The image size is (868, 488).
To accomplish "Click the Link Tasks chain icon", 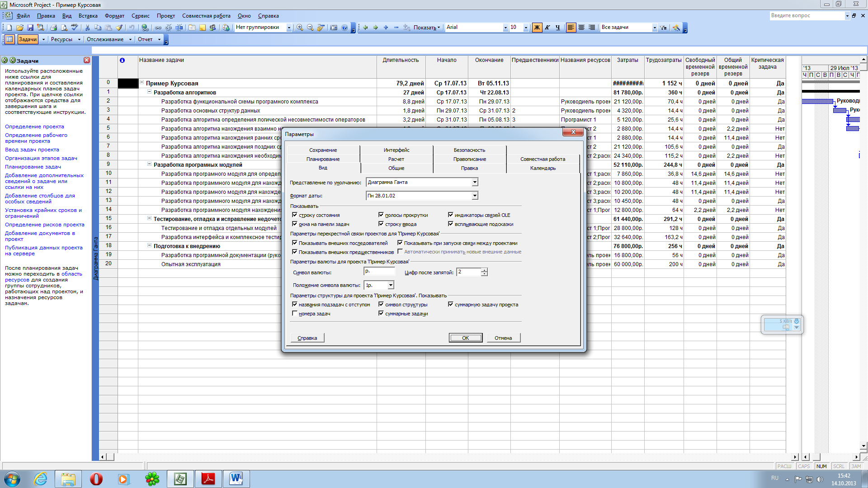I will (x=158, y=28).
